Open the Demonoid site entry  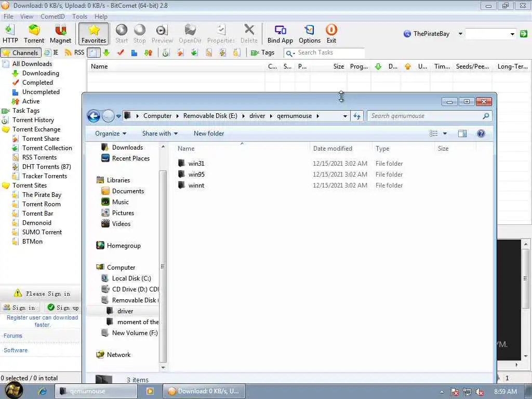click(x=37, y=223)
